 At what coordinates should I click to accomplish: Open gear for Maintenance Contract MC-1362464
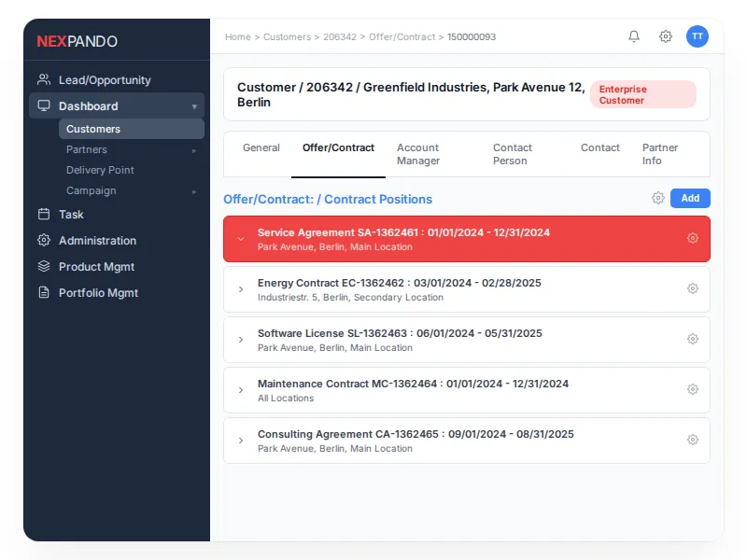tap(693, 389)
